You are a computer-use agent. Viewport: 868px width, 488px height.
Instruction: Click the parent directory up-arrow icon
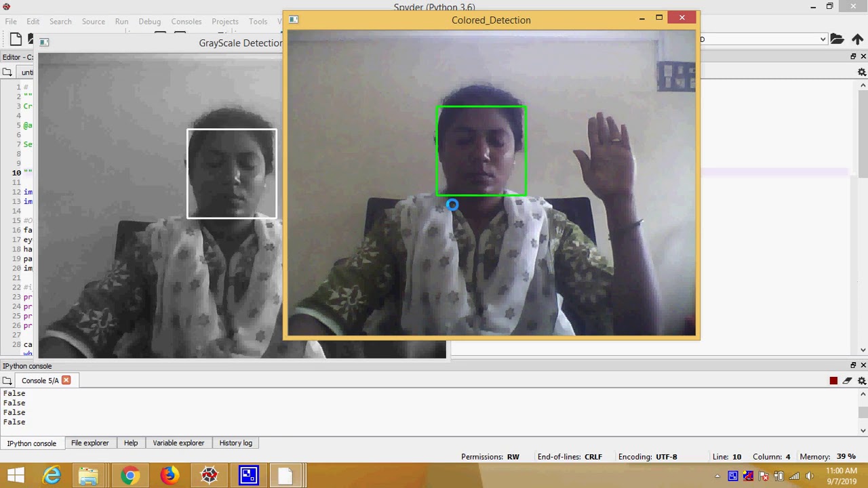[x=857, y=39]
